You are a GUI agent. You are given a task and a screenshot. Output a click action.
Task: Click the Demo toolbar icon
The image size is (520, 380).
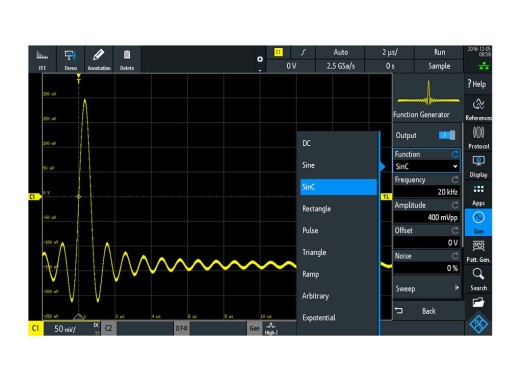point(70,59)
